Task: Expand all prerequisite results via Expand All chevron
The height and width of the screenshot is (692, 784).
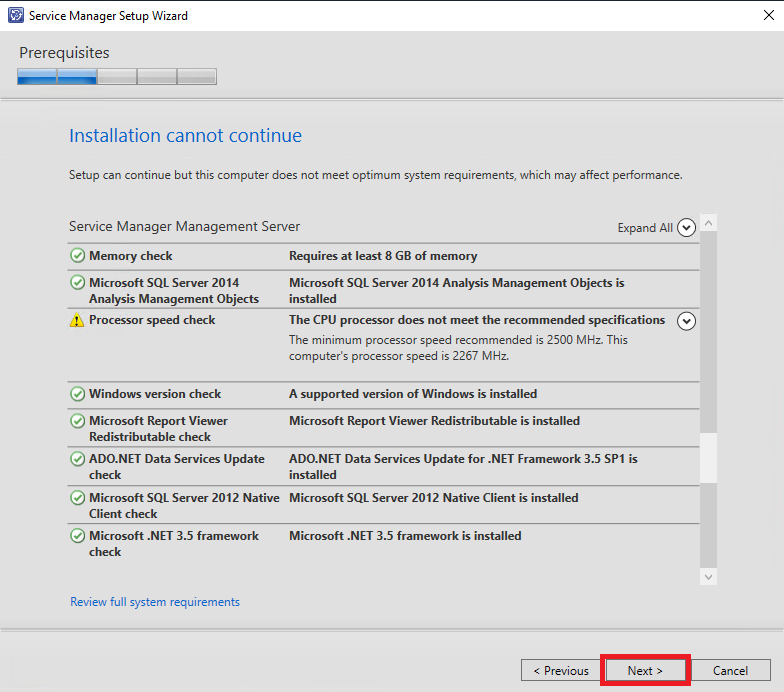Action: (x=686, y=228)
